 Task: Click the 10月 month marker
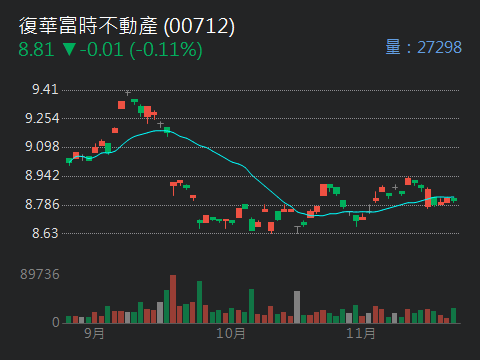click(x=231, y=333)
